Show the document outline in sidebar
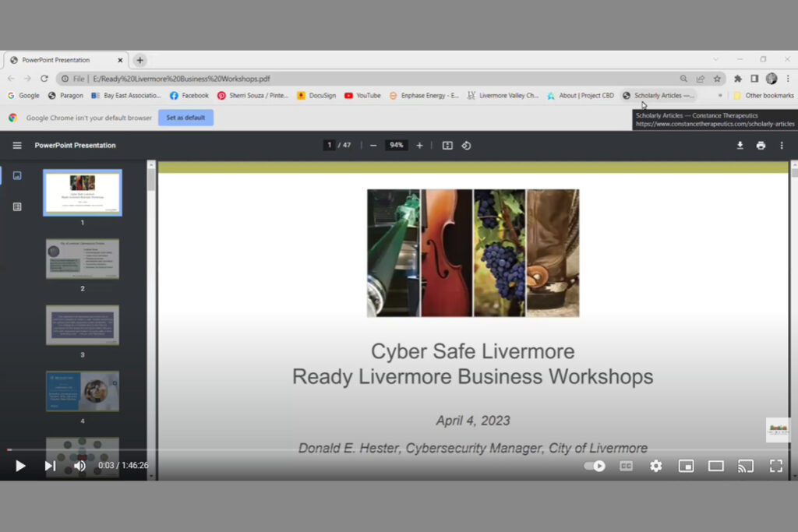The height and width of the screenshot is (532, 798). [17, 206]
